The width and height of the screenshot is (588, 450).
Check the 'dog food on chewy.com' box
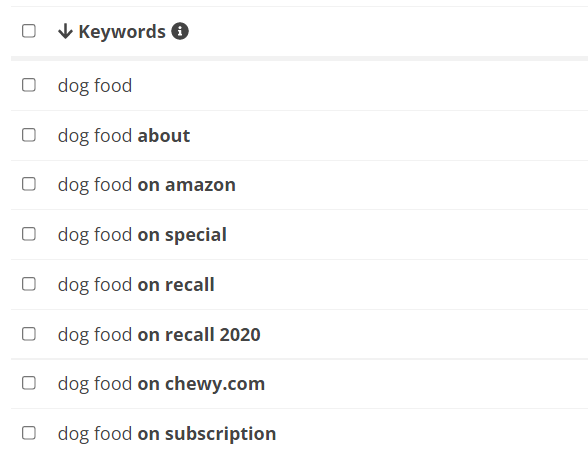[29, 383]
